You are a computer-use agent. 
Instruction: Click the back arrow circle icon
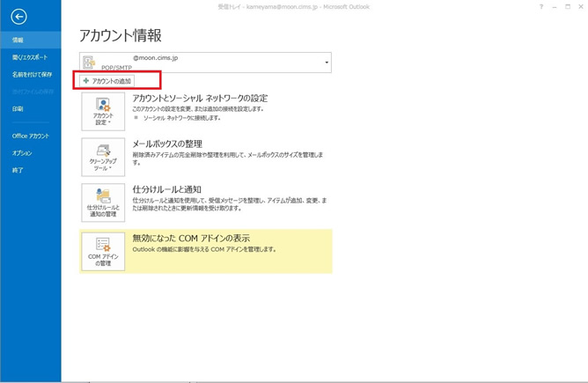pos(18,17)
